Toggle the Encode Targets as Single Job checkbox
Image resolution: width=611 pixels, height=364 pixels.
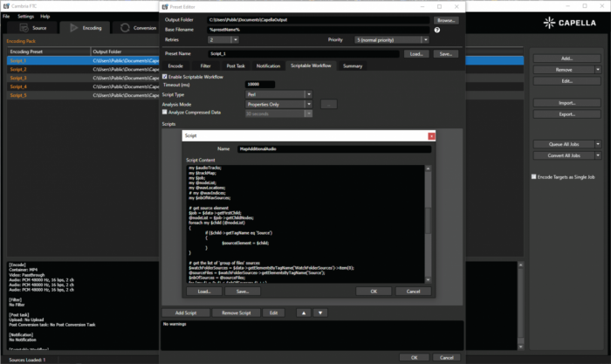(534, 177)
